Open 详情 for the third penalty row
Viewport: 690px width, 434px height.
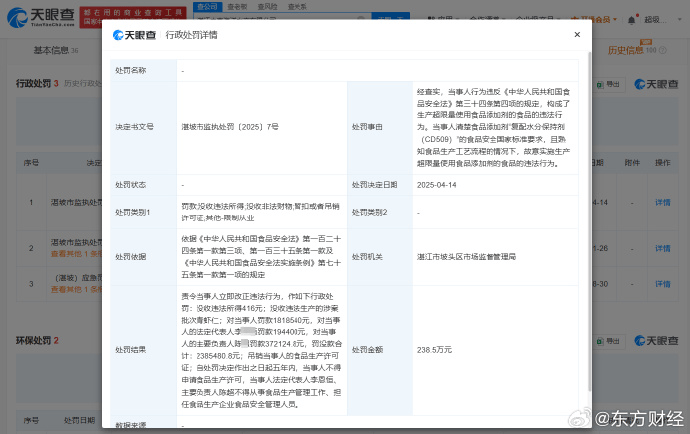tap(662, 284)
